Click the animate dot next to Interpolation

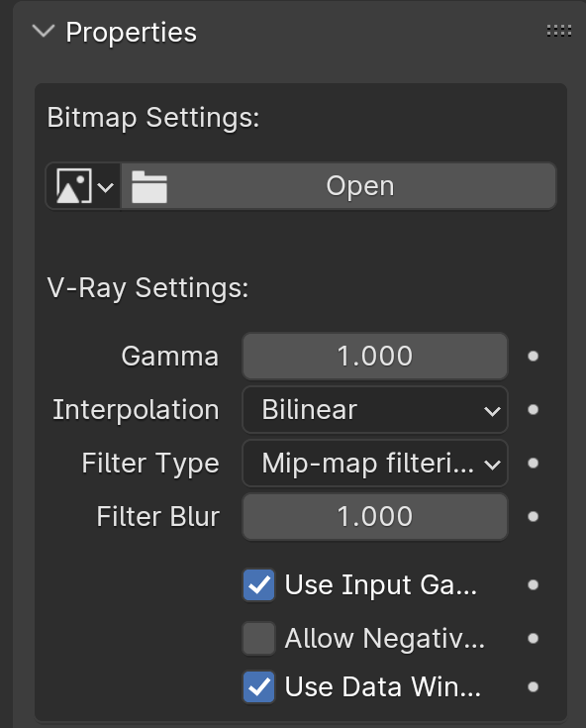click(534, 409)
